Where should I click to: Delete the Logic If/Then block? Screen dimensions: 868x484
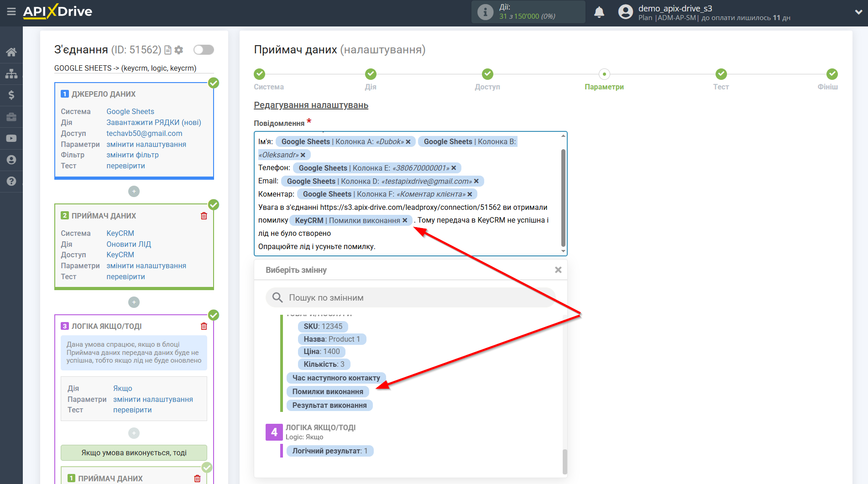[204, 326]
